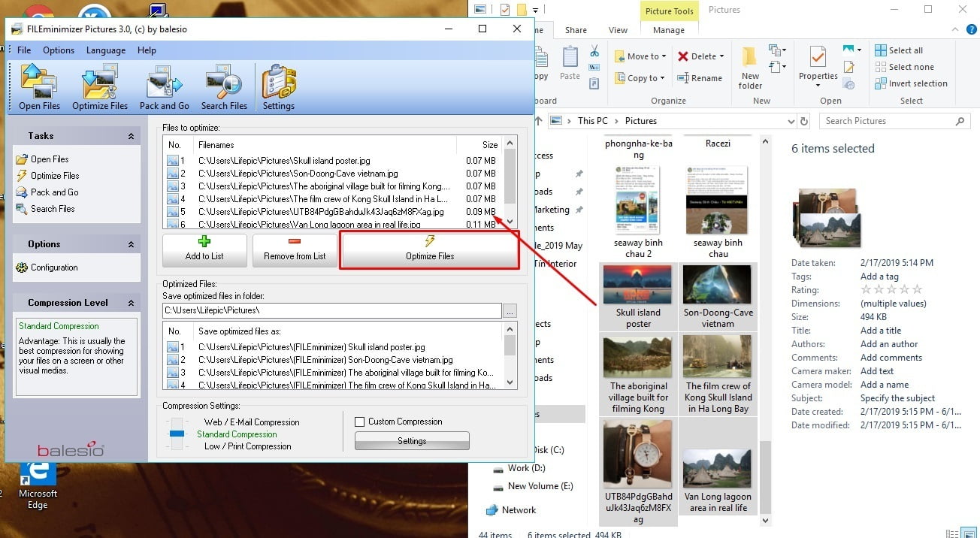980x538 pixels.
Task: Click the save optimized files folder path field
Action: click(x=332, y=310)
